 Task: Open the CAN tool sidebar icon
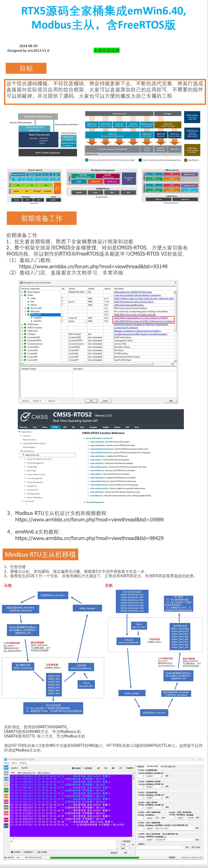[x=6, y=796]
